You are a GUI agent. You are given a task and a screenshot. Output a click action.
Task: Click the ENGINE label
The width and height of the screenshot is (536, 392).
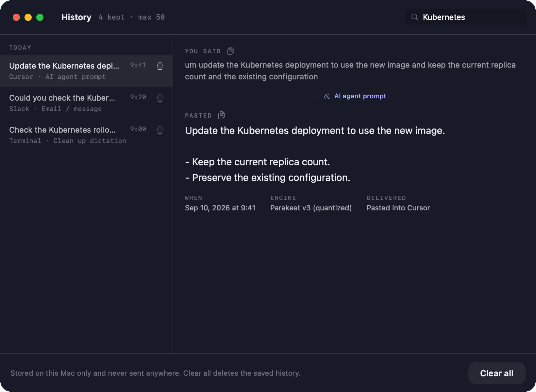(x=283, y=198)
